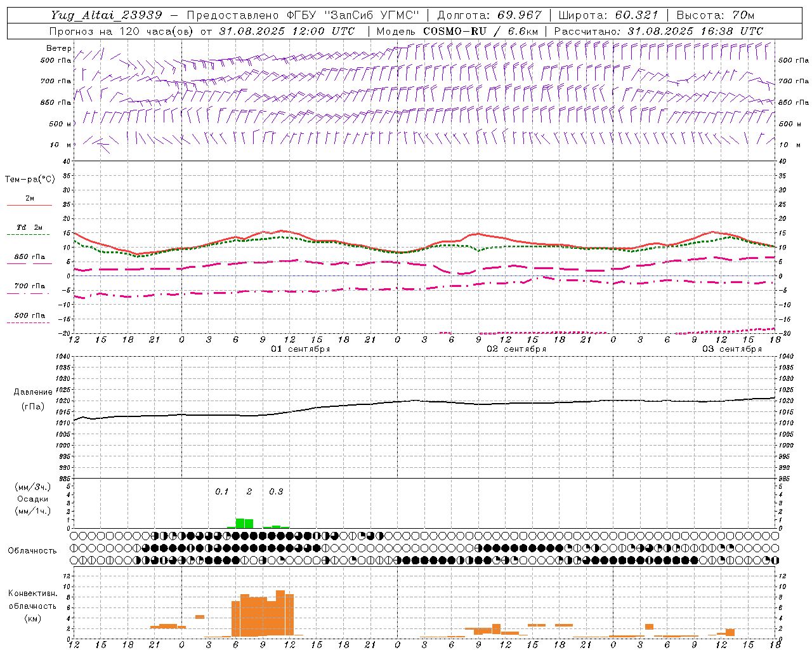Click the (мм/1ч.) precipitation unit label
Image resolution: width=812 pixels, height=650 pixels.
(32, 511)
